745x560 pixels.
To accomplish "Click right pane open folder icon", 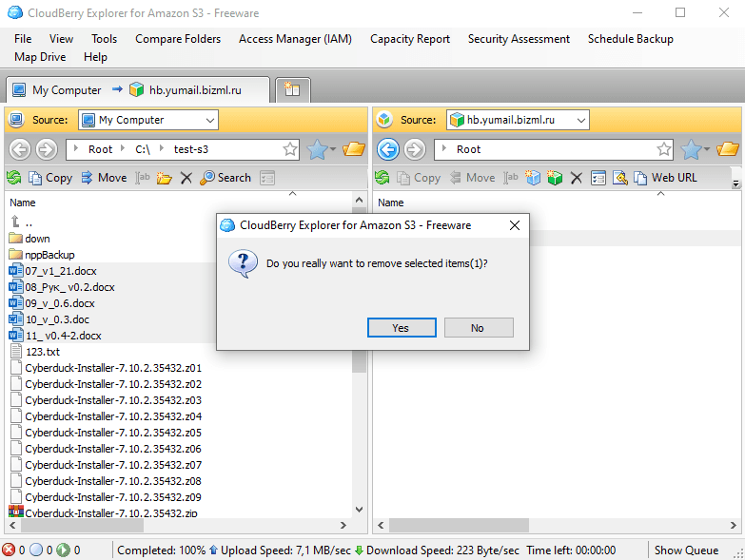I will 728,149.
